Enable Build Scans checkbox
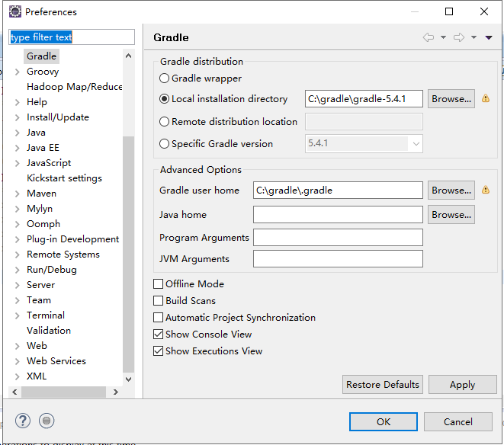 point(158,300)
